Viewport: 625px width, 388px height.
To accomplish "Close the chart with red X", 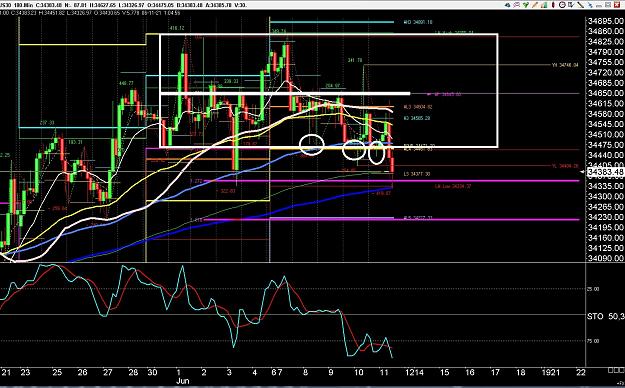I will pyautogui.click(x=617, y=5).
